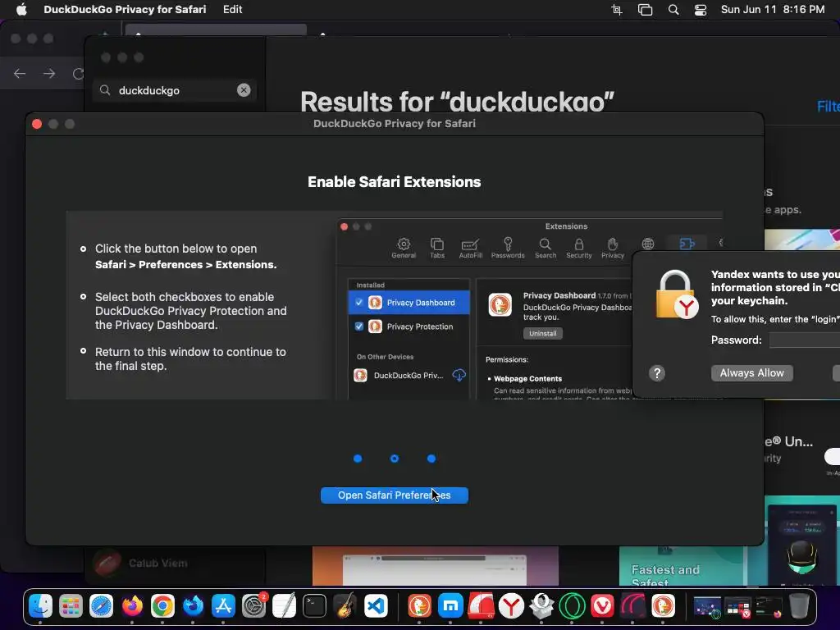Open App Store from the dock
This screenshot has height=630, width=840.
tap(223, 606)
